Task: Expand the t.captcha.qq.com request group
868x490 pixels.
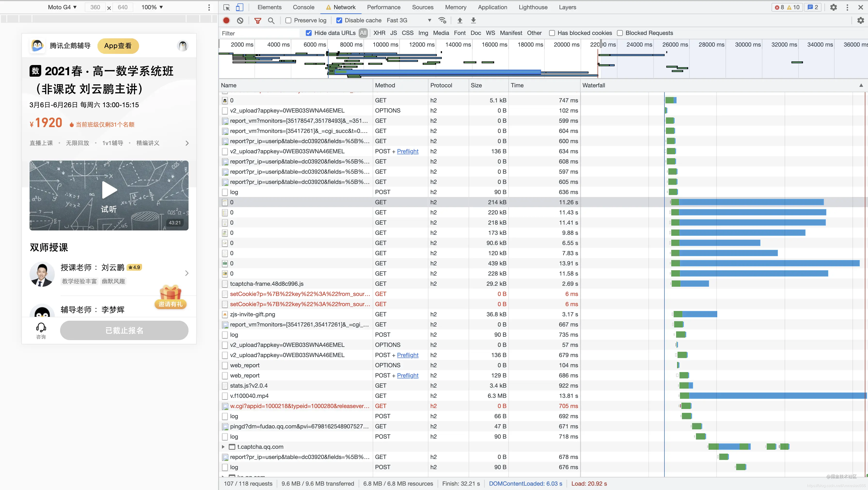Action: [223, 447]
